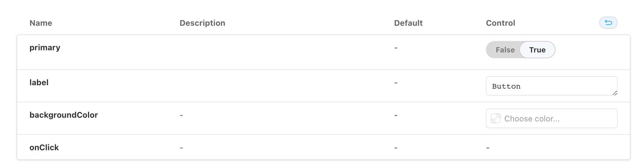Click the primary row default value dash
Viewport: 644px width, 168px height.
(x=396, y=48)
